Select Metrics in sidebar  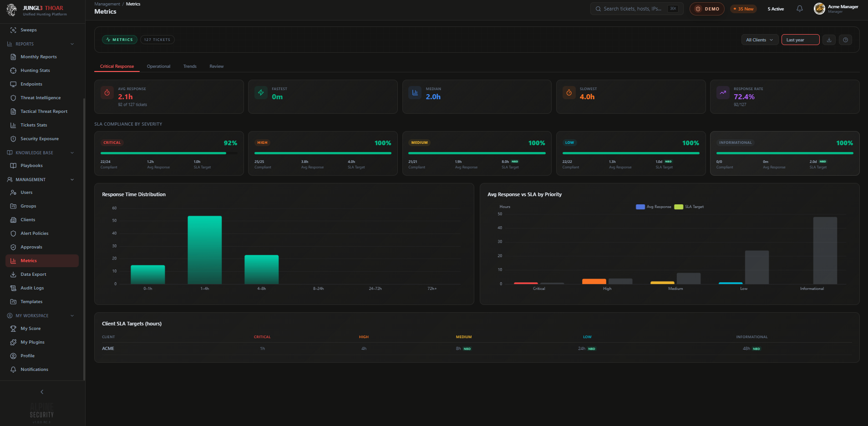pos(42,261)
